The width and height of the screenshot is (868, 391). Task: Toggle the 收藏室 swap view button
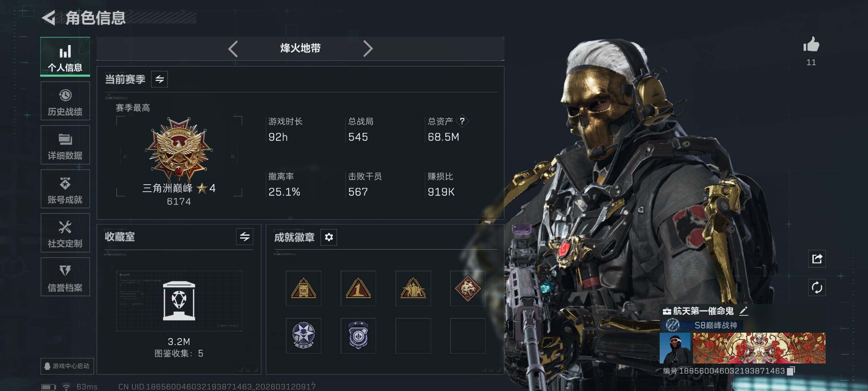tap(244, 237)
